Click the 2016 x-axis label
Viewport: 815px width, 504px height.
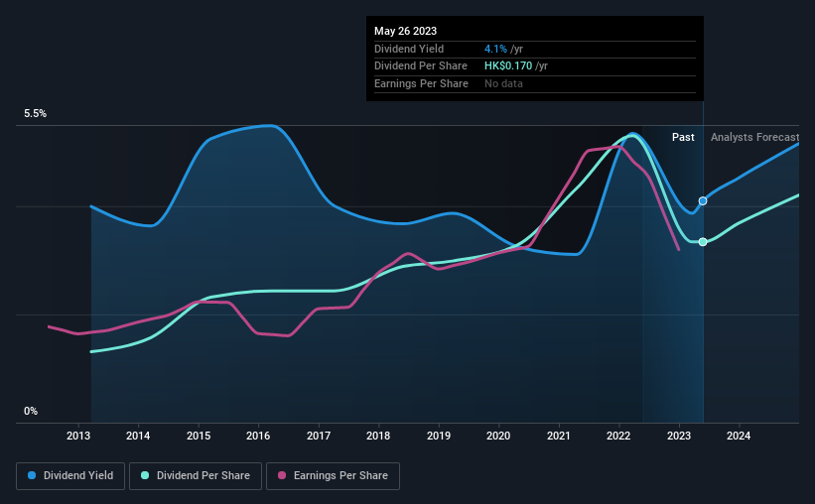click(258, 436)
